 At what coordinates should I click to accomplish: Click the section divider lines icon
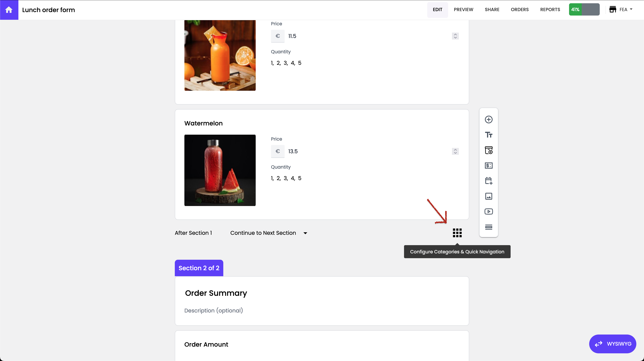[x=489, y=227]
